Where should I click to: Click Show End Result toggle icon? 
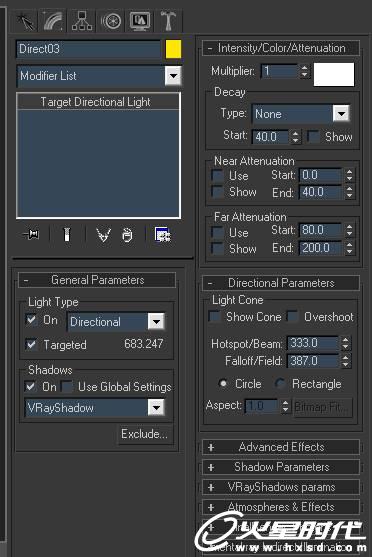point(67,234)
